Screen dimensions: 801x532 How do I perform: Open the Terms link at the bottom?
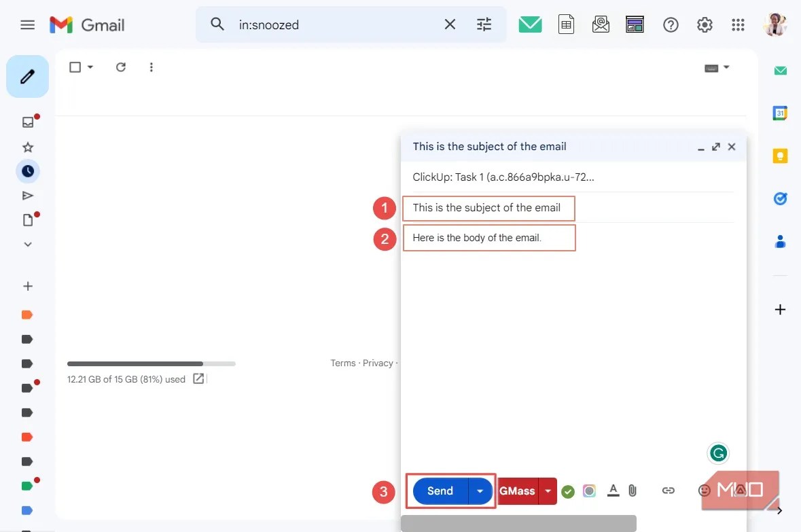pos(343,363)
